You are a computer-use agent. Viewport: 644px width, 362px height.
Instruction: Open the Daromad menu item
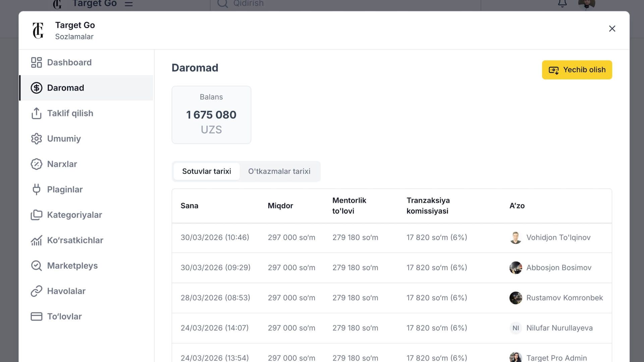tap(65, 88)
